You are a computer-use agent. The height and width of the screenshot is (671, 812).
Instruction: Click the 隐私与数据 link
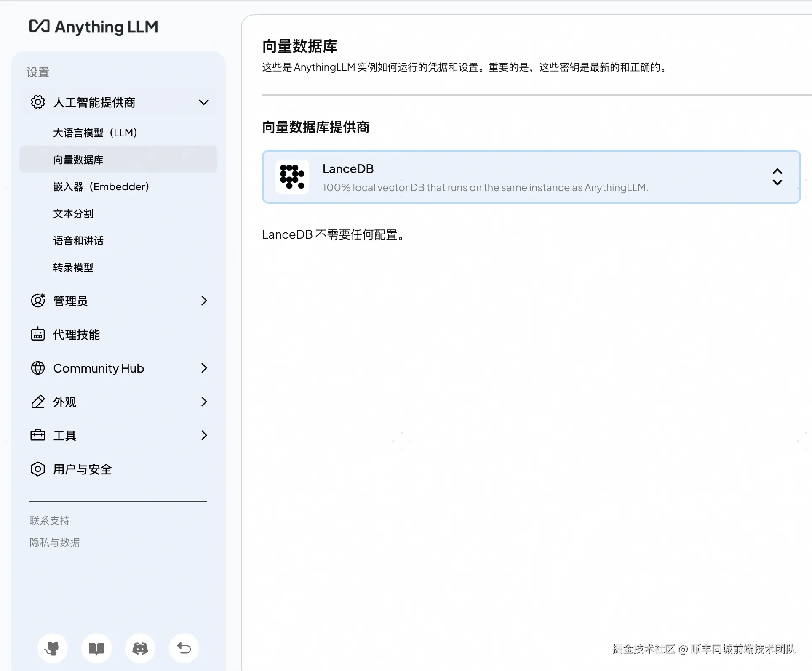(x=55, y=543)
